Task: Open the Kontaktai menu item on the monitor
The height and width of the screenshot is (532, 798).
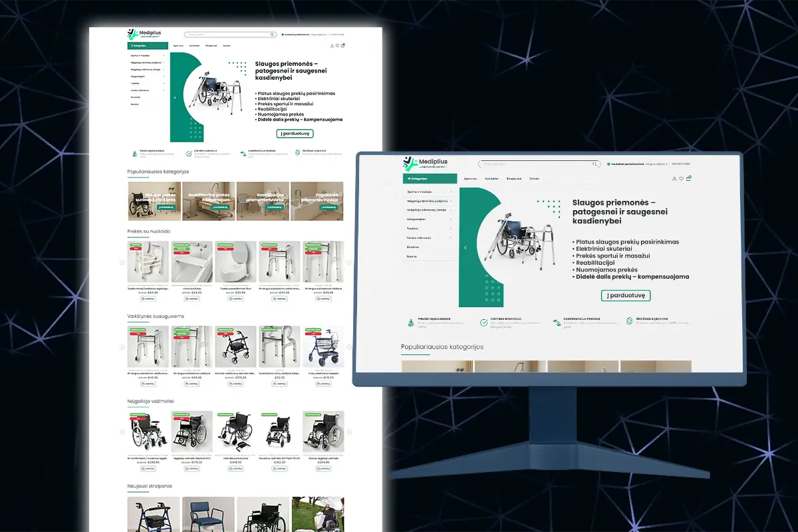Action: coord(491,178)
